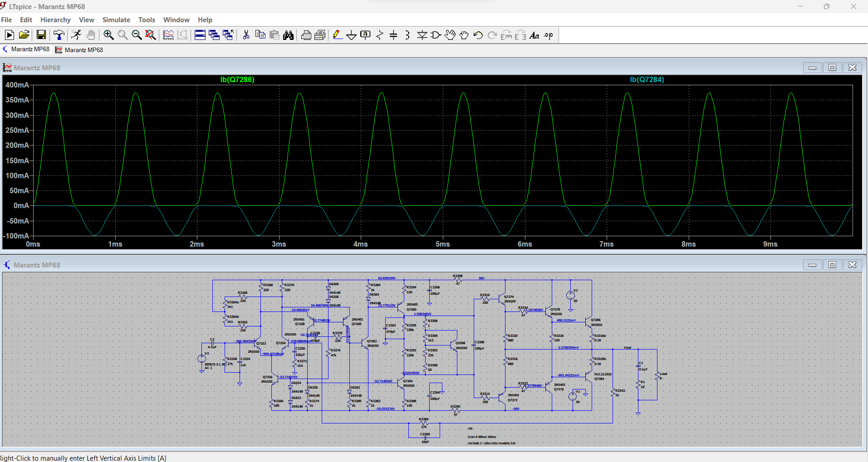Click the New Schematic icon
868x462 pixels.
tap(10, 35)
